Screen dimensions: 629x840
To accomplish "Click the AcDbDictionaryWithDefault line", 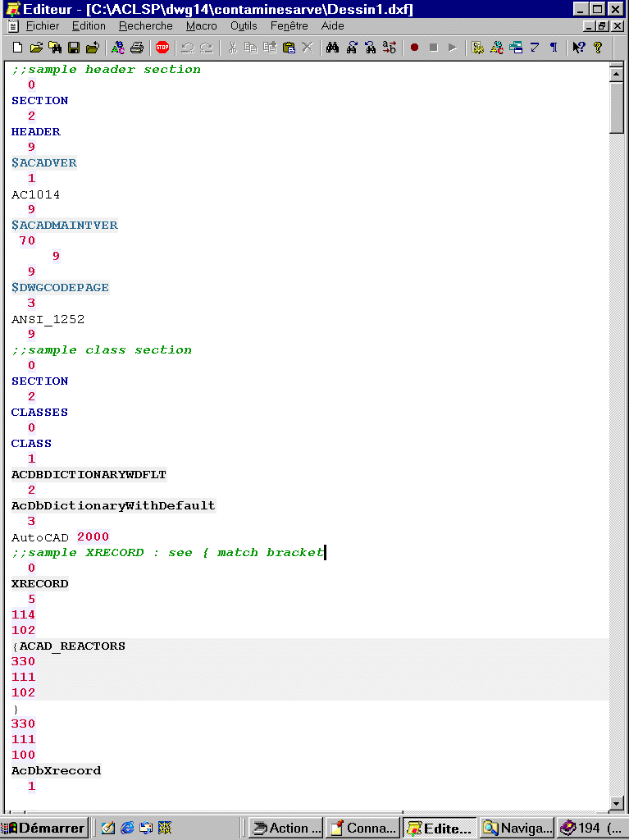I will 113,505.
